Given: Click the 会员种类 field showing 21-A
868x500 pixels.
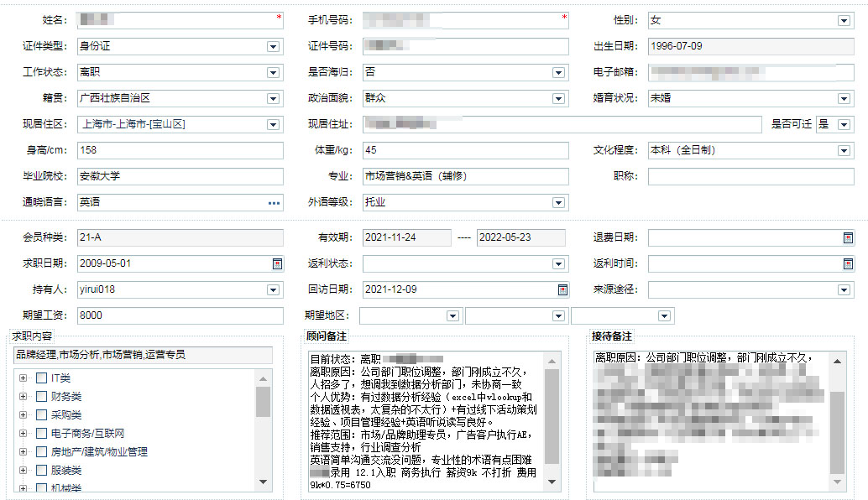Looking at the screenshot, I should pos(180,237).
